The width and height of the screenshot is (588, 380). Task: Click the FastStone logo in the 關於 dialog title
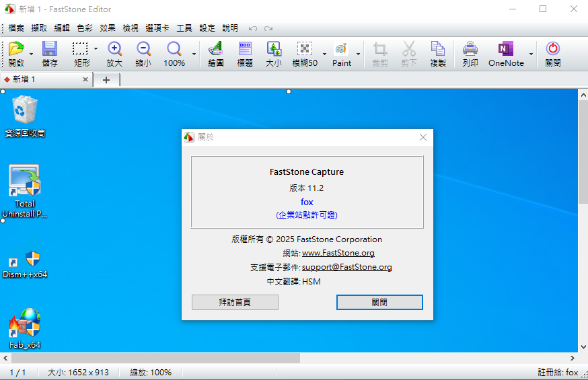tap(189, 137)
